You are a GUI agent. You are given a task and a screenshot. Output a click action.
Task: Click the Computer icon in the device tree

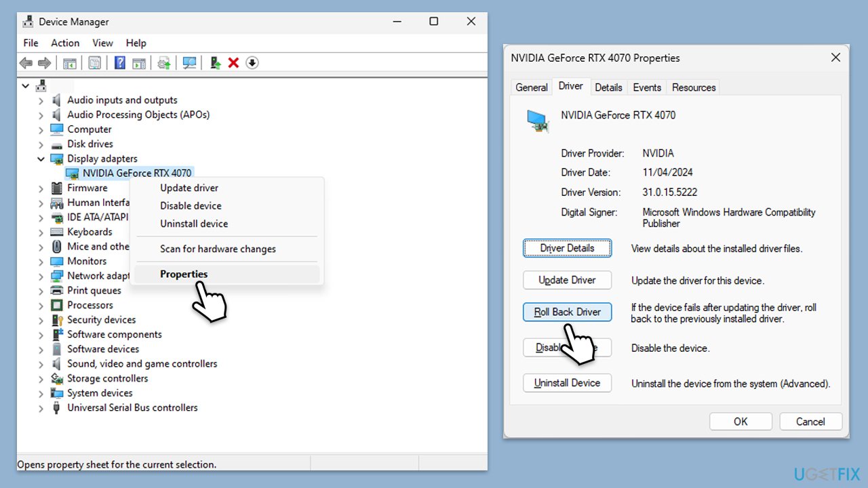(x=57, y=129)
